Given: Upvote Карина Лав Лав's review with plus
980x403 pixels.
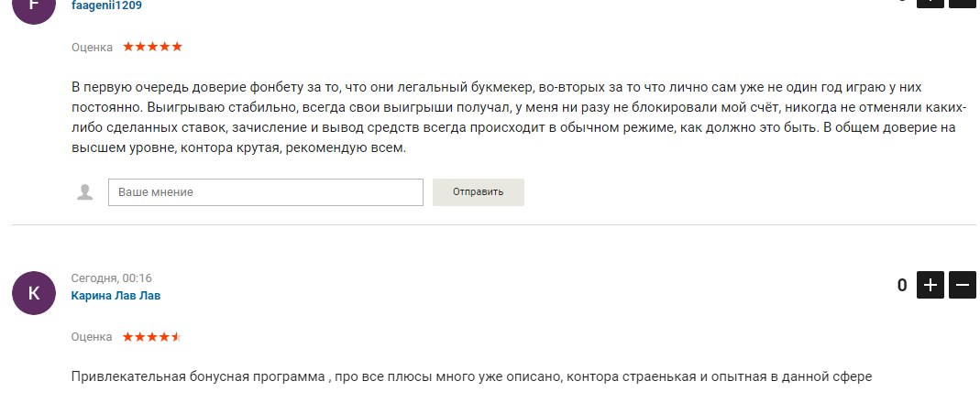Looking at the screenshot, I should (x=930, y=285).
